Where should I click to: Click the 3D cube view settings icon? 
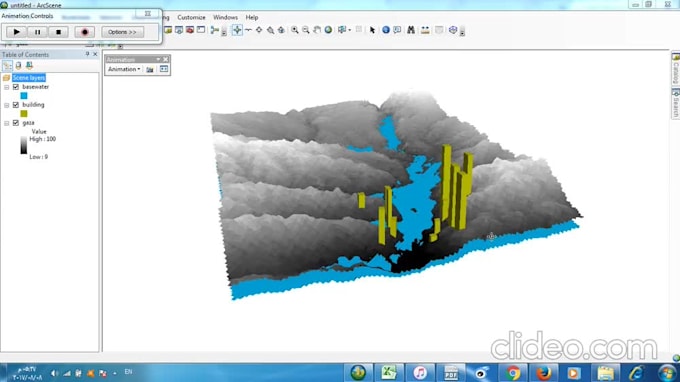tap(453, 30)
